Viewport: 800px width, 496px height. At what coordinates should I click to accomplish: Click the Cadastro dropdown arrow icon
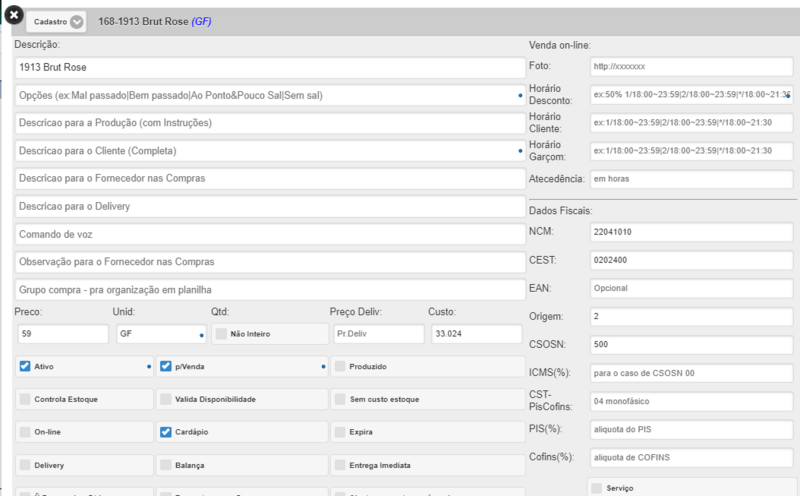pos(77,22)
